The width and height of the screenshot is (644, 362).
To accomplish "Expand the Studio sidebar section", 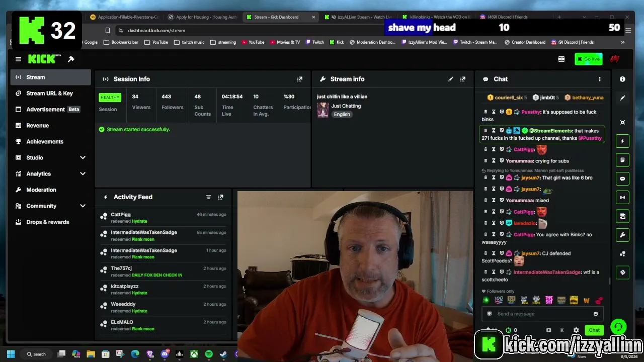I will pos(83,158).
